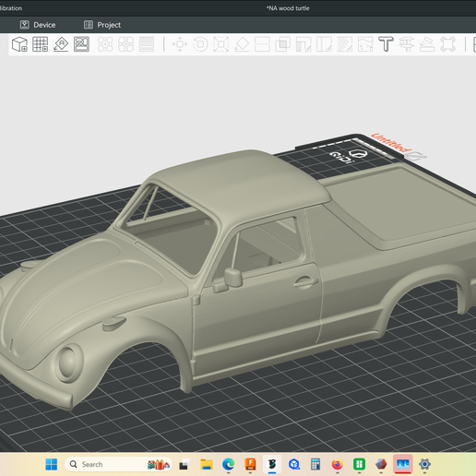Open Microsoft Edge from the taskbar
This screenshot has width=476, height=476.
[x=229, y=464]
